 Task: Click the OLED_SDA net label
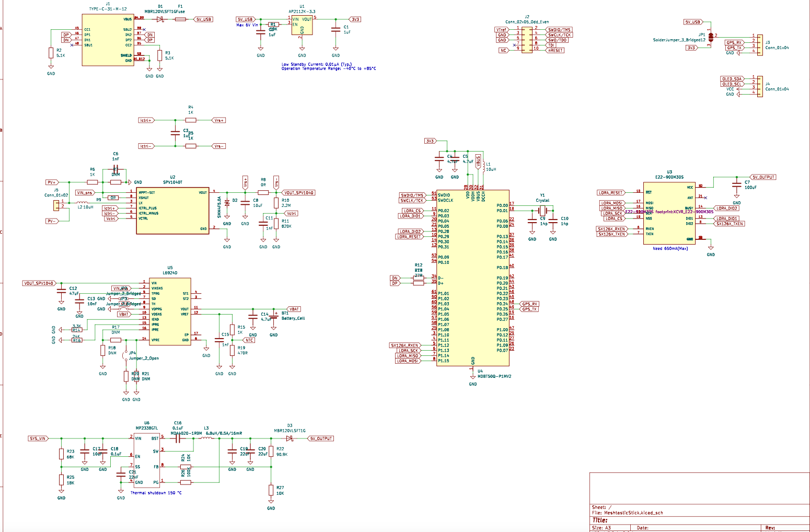[732, 79]
